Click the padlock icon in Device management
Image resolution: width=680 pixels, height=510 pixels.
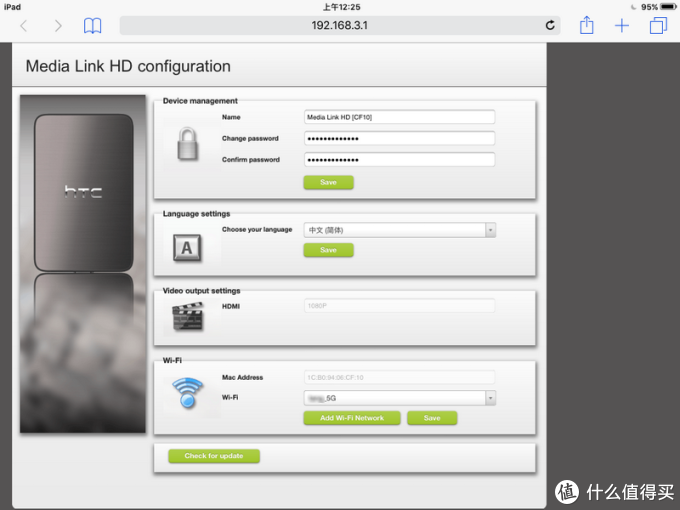[x=187, y=144]
